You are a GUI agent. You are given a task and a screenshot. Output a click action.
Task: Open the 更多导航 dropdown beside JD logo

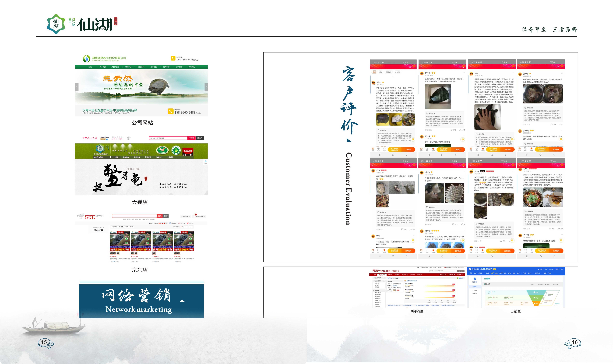(x=100, y=216)
